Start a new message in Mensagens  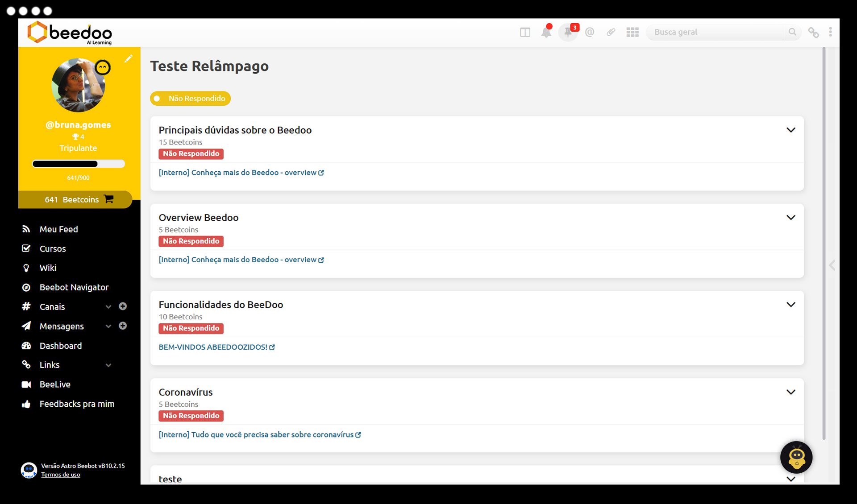point(123,326)
